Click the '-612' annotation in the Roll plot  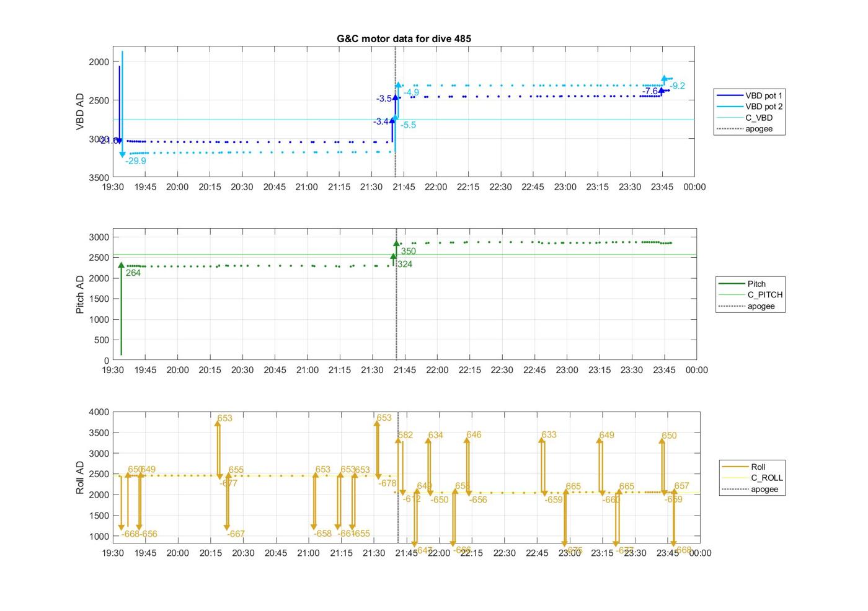412,499
